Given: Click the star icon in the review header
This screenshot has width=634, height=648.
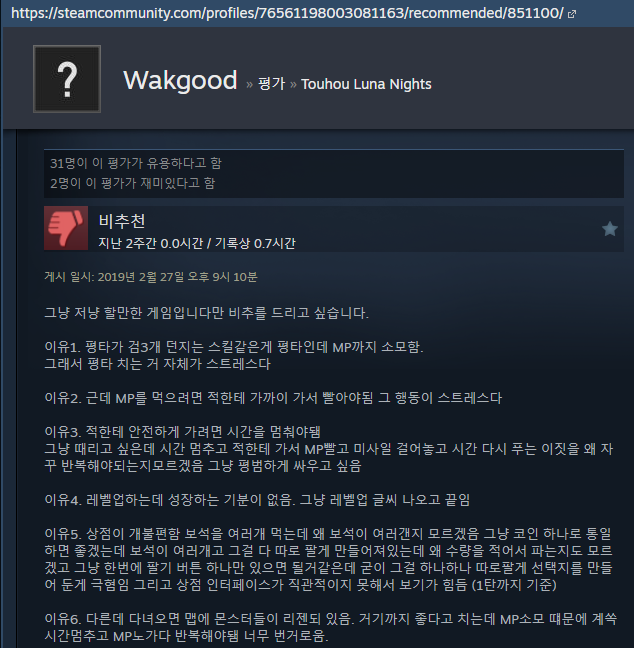Looking at the screenshot, I should click(610, 229).
